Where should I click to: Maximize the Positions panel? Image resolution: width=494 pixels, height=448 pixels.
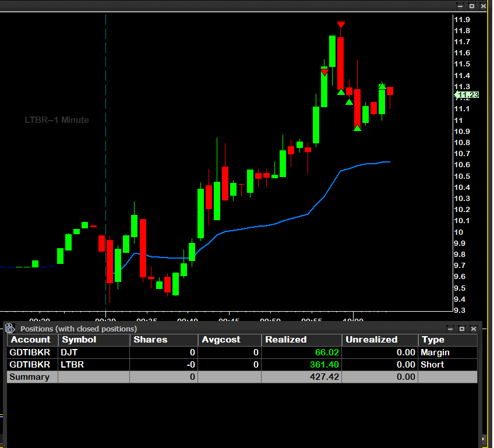click(x=462, y=329)
